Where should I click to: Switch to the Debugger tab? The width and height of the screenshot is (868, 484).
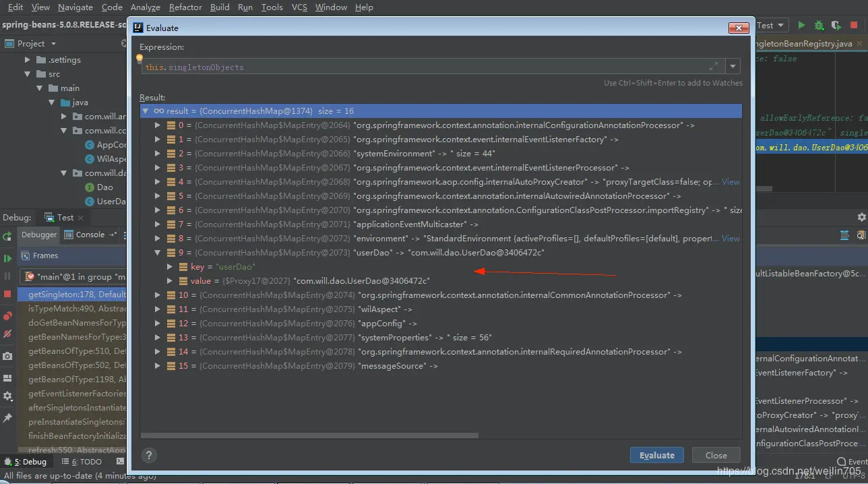[x=39, y=235]
